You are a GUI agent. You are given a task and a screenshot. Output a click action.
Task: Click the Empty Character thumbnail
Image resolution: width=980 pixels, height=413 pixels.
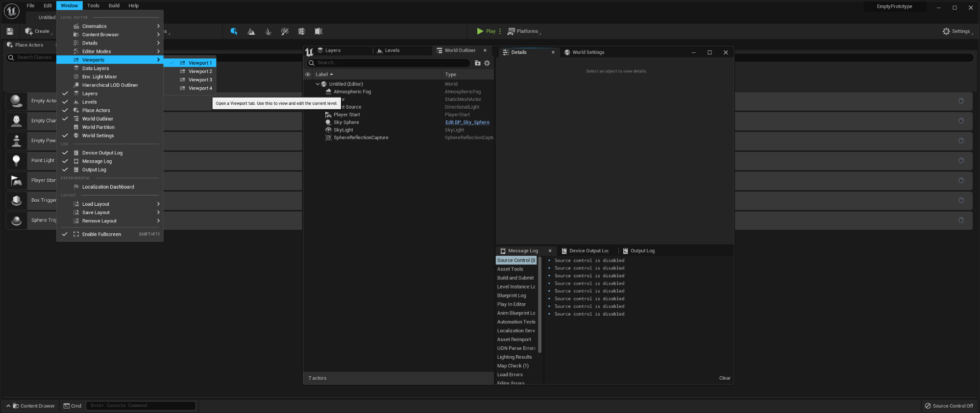tap(16, 121)
